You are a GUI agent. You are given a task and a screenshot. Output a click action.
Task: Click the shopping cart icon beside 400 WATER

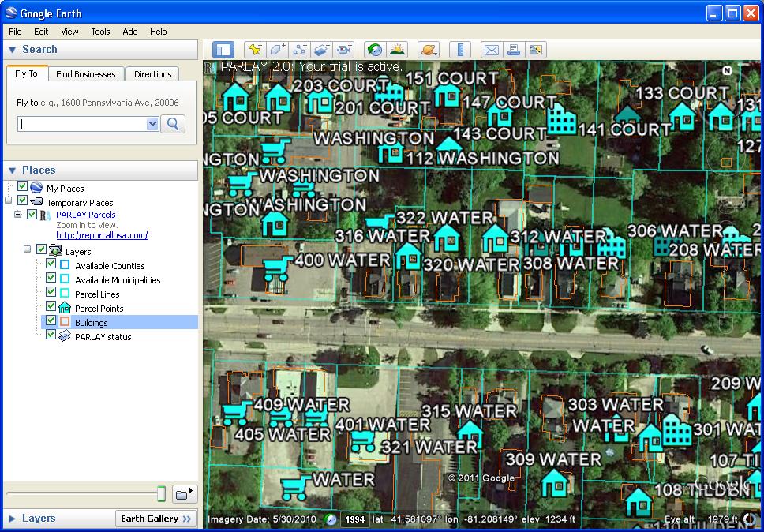click(x=277, y=268)
